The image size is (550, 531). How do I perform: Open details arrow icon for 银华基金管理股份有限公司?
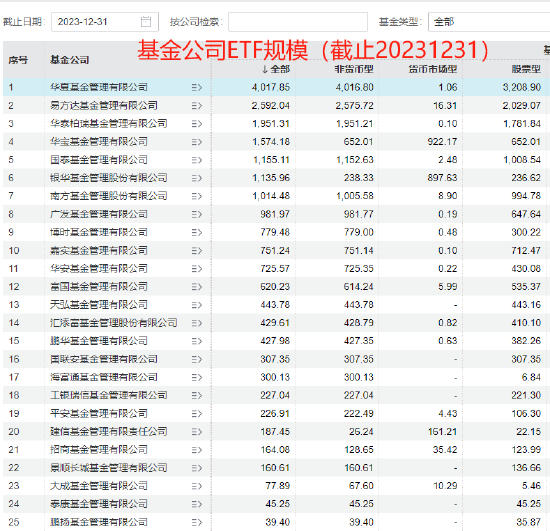coord(197,178)
